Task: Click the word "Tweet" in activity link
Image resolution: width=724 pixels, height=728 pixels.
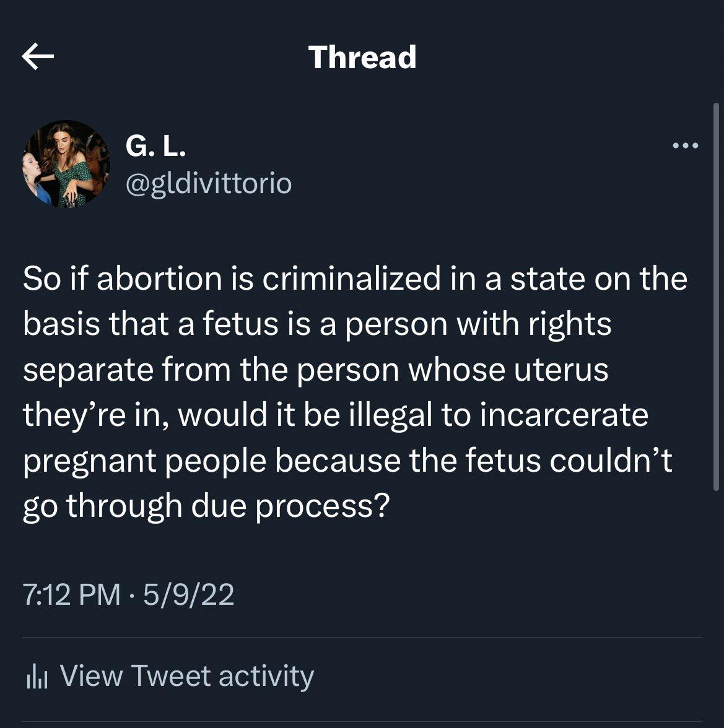Action: coord(171,675)
